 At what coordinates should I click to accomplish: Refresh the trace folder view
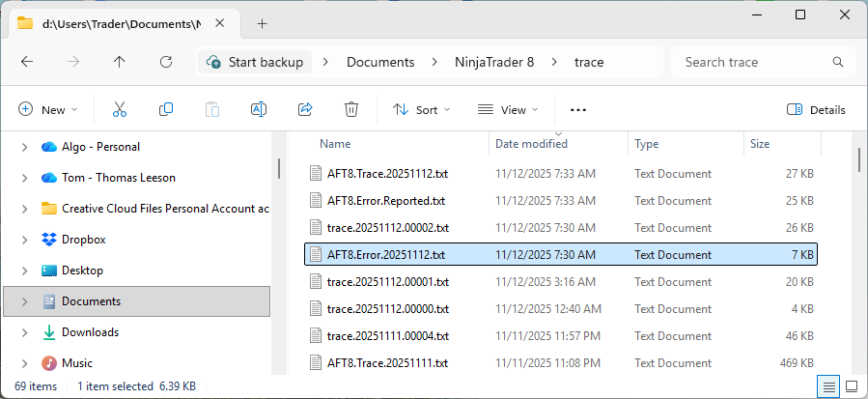click(x=165, y=62)
